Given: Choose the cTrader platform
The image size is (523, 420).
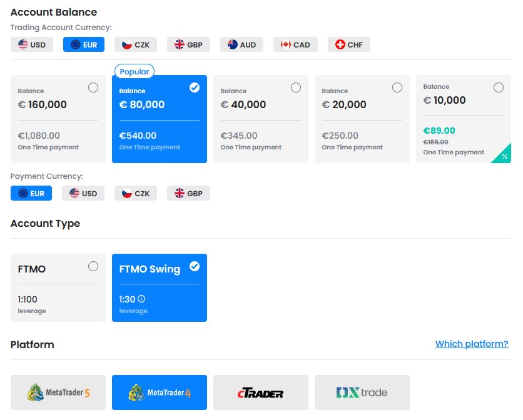Looking at the screenshot, I should pyautogui.click(x=261, y=392).
